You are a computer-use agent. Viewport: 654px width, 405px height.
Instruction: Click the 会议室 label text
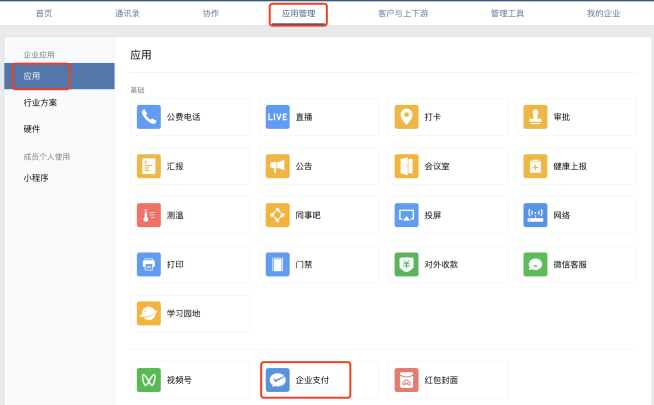point(437,166)
